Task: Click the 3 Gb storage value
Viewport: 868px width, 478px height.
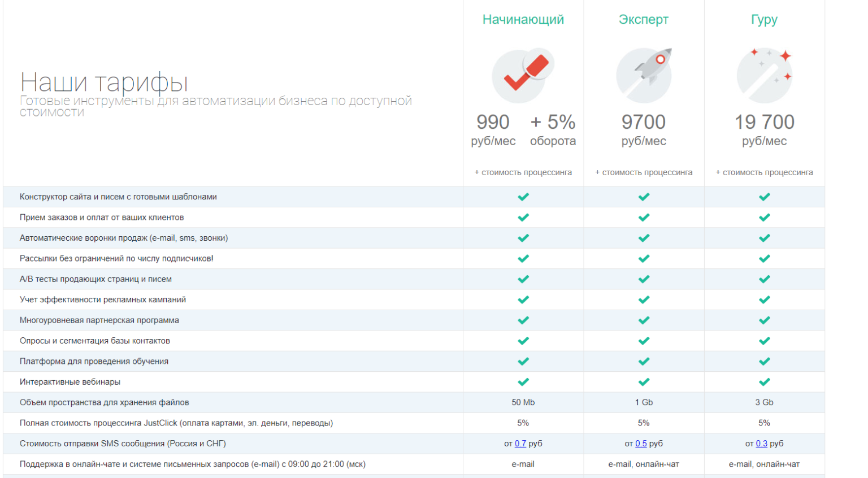Action: pyautogui.click(x=765, y=402)
